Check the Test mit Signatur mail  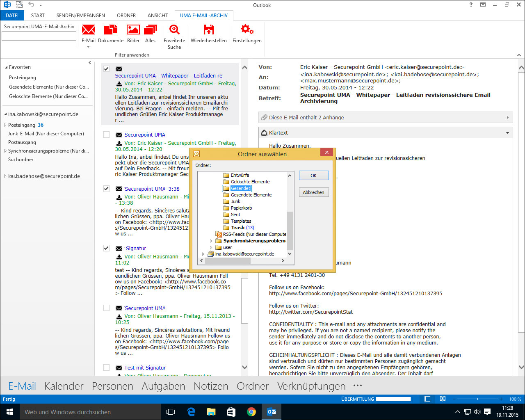click(x=106, y=367)
